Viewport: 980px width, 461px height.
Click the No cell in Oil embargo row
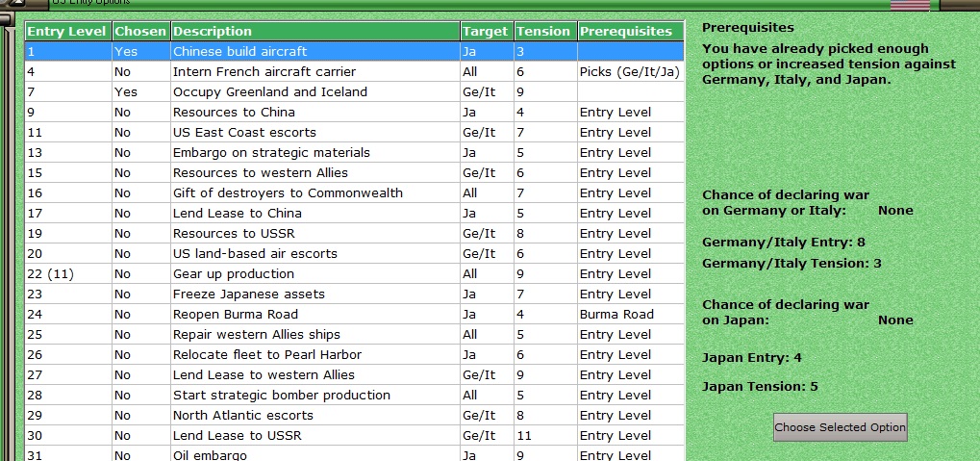click(141, 453)
